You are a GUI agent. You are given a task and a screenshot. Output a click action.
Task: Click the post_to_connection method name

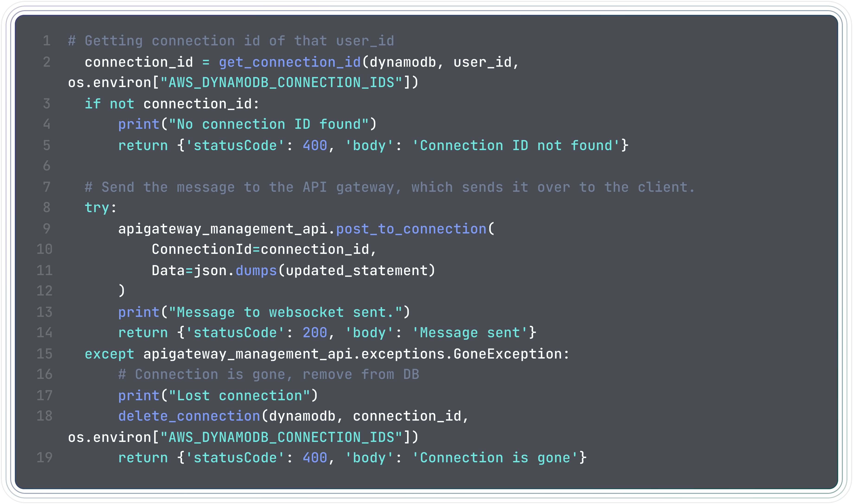point(411,229)
